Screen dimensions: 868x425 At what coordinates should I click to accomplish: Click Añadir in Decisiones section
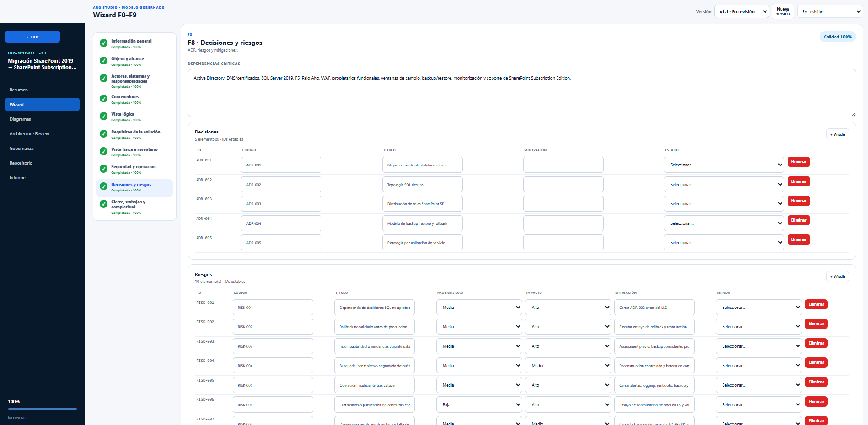point(838,134)
